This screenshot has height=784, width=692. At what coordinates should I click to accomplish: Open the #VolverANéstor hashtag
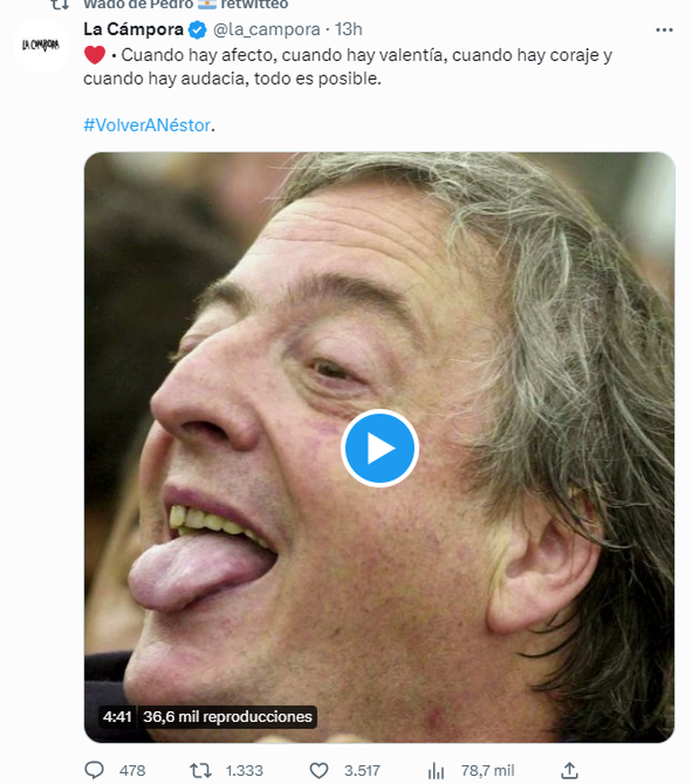(x=147, y=125)
